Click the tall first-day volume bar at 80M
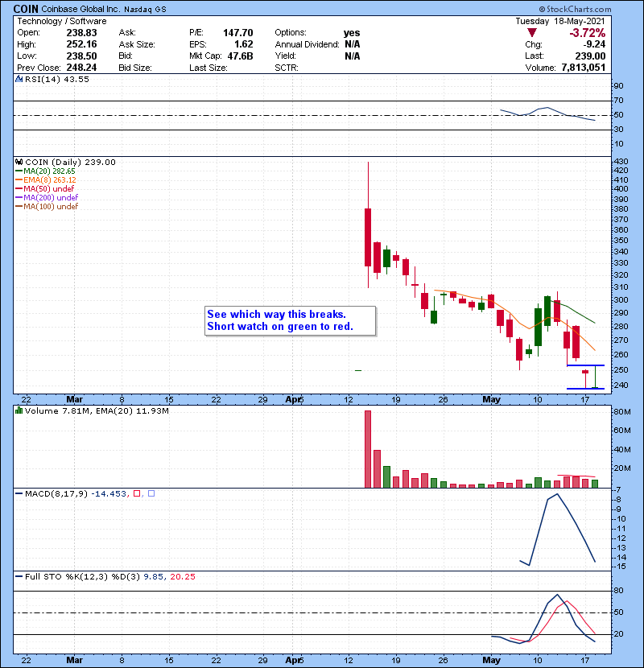The width and height of the screenshot is (644, 668). click(x=368, y=449)
